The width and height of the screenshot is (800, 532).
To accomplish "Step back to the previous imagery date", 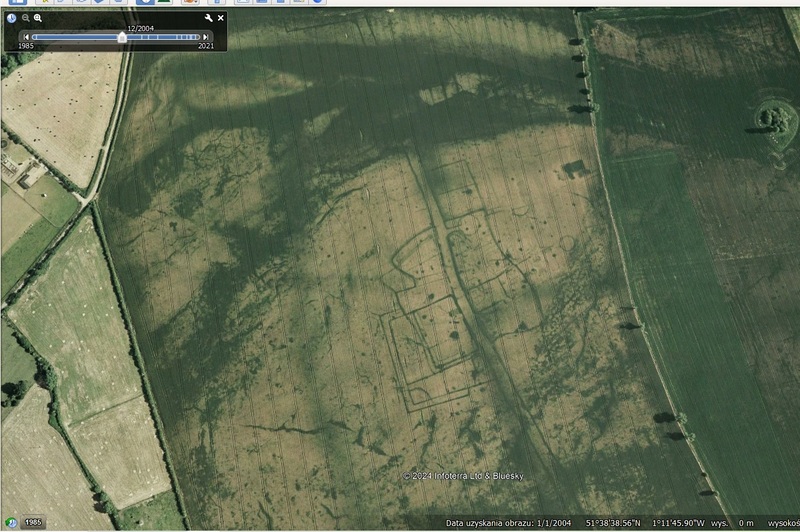I will (x=27, y=37).
